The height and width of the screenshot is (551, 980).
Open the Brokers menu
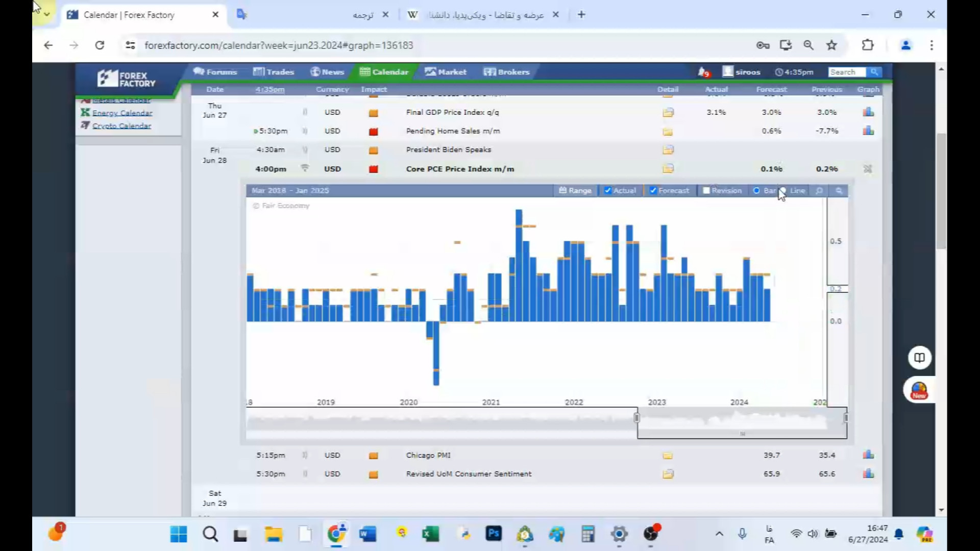(507, 72)
